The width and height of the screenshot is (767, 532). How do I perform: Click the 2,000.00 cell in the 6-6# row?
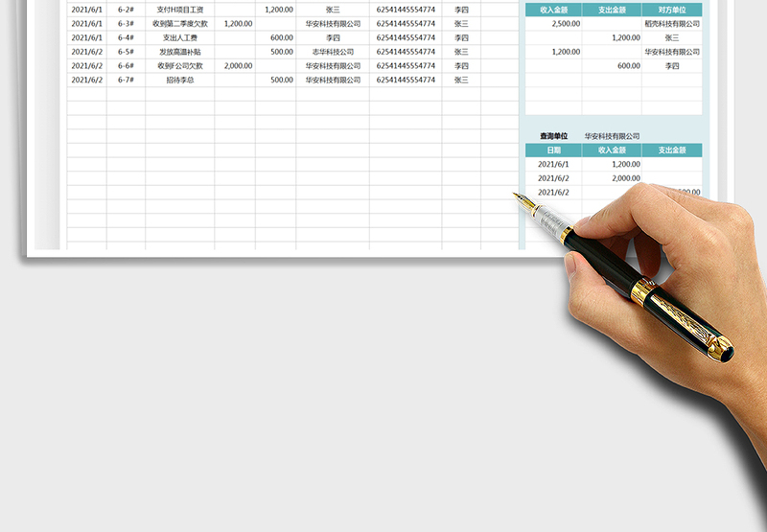[237, 66]
